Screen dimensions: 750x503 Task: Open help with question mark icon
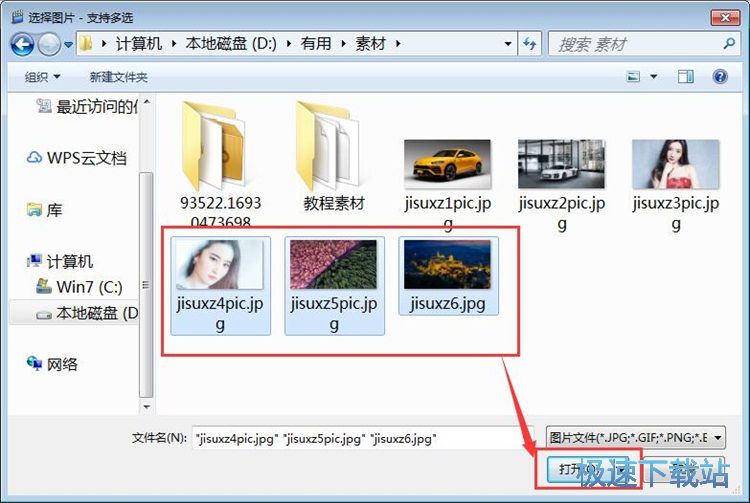tap(720, 77)
